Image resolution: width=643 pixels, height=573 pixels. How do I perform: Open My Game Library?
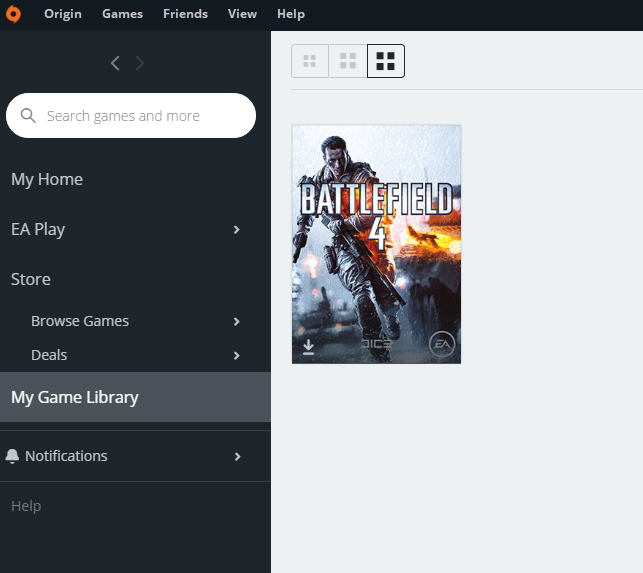pos(135,397)
